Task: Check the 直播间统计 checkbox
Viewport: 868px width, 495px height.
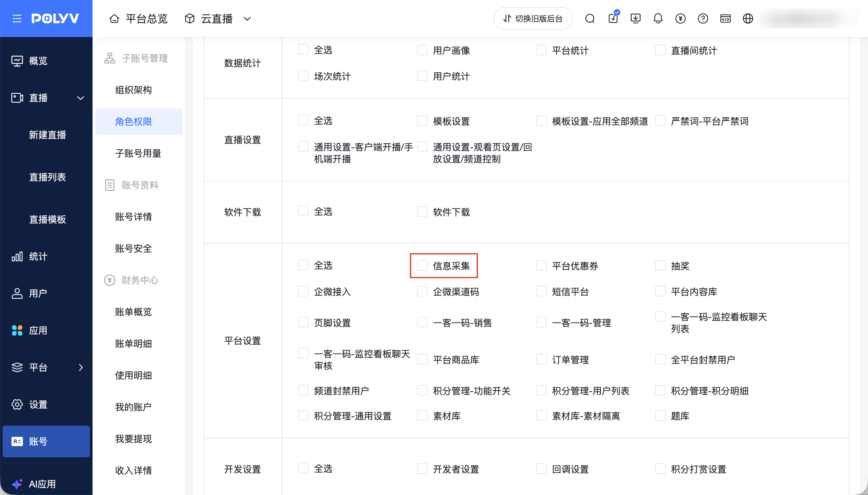Action: [660, 50]
